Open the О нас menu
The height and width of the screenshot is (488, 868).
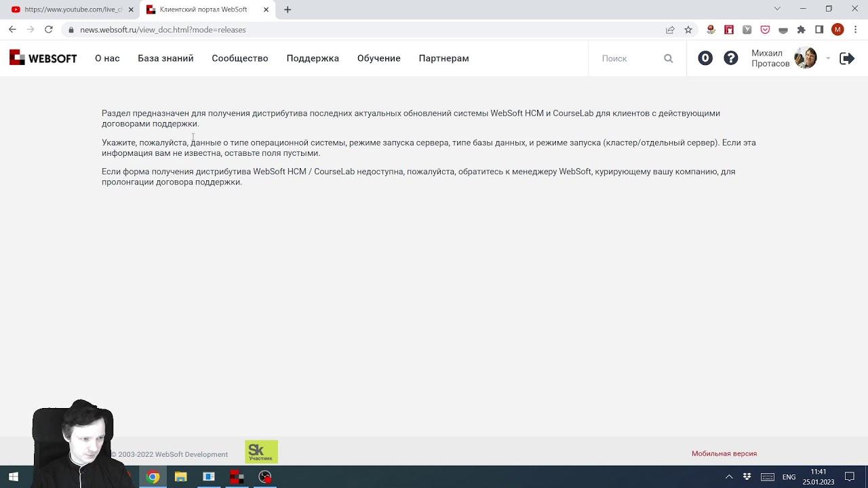107,58
